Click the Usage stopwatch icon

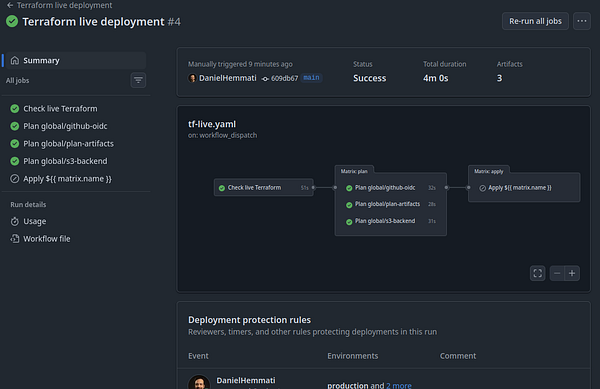pyautogui.click(x=15, y=221)
